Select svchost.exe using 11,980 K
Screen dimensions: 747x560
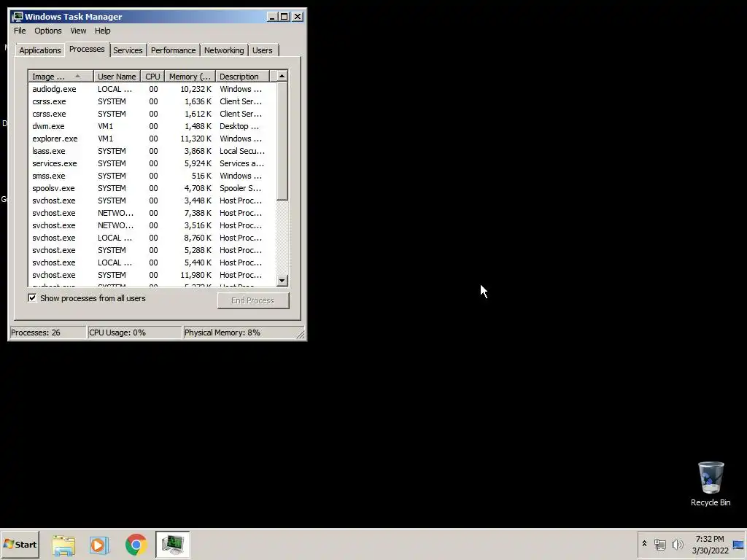pos(152,275)
